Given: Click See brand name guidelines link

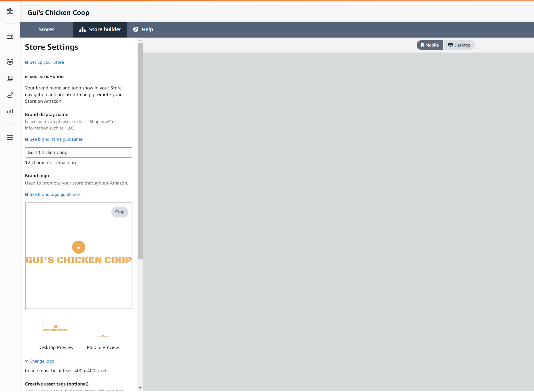Looking at the screenshot, I should [x=56, y=139].
